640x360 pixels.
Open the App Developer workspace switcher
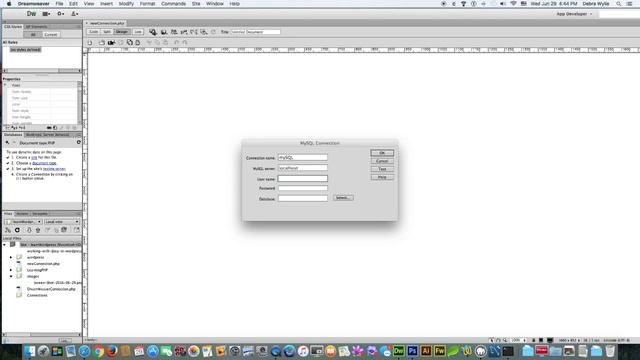click(574, 14)
